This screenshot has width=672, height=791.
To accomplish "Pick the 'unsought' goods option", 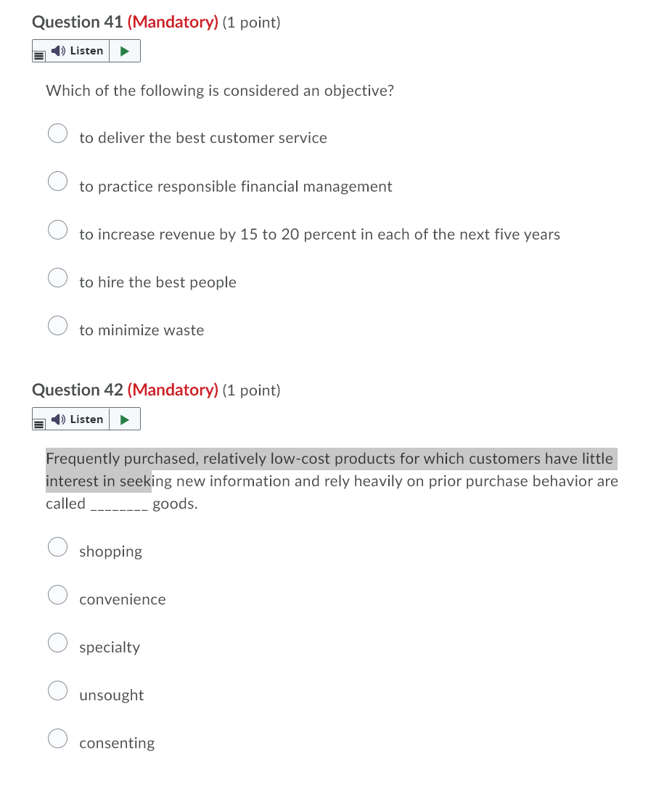I will (57, 690).
